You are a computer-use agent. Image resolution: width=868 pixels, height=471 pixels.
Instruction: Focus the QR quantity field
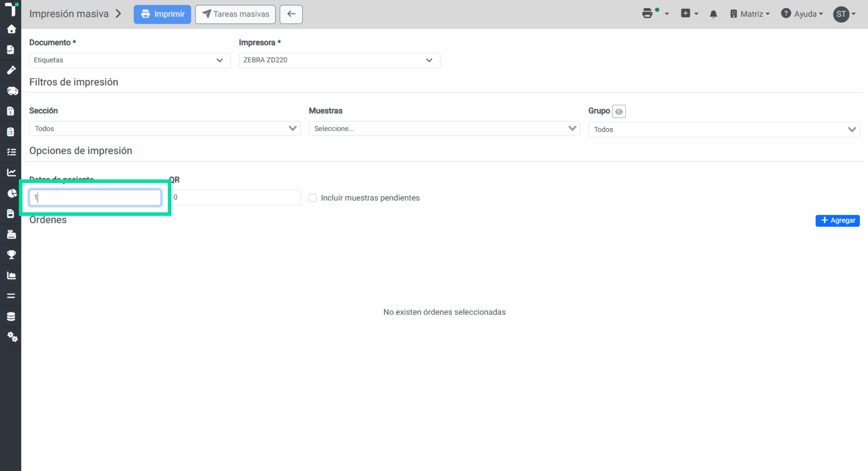coord(235,198)
